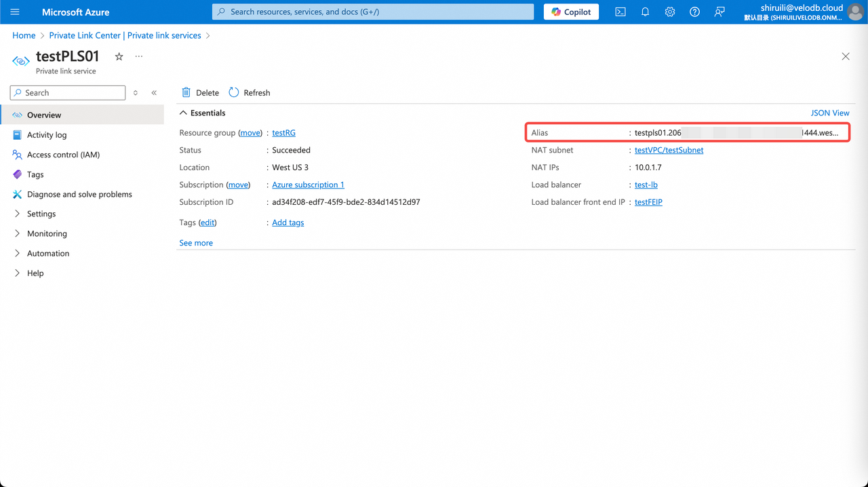Open Azure notifications bell
This screenshot has width=868, height=487.
pos(645,12)
